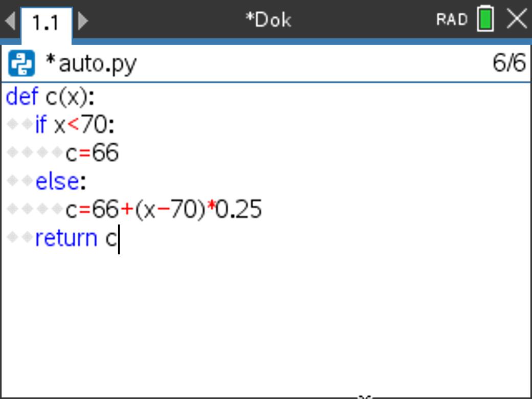Go to the next page arrow
This screenshot has height=399, width=532.
[83, 21]
